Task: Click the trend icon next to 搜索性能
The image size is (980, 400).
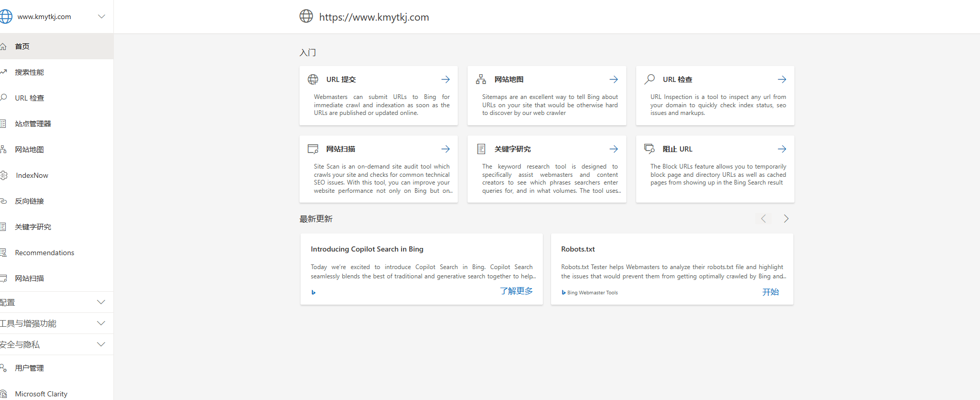Action: click(x=3, y=72)
